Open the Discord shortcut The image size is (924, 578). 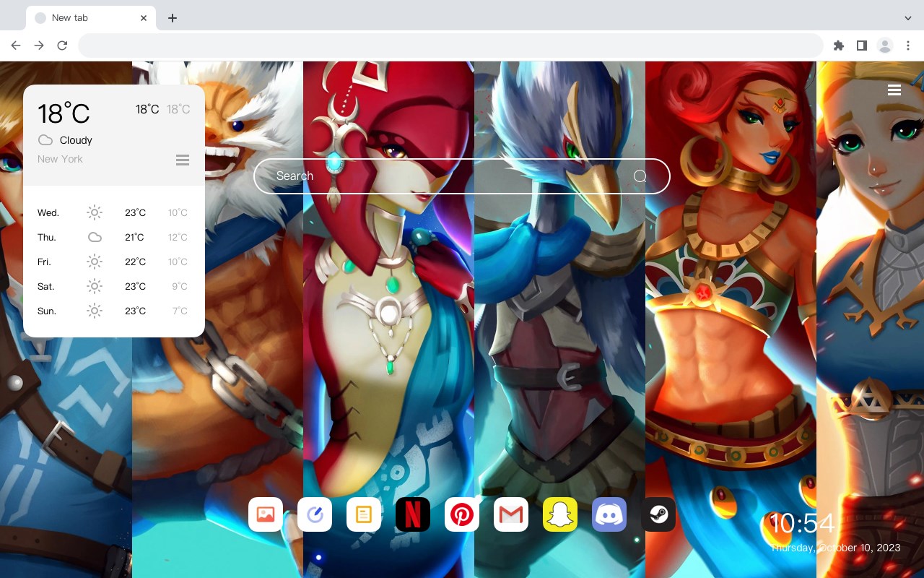pyautogui.click(x=609, y=514)
